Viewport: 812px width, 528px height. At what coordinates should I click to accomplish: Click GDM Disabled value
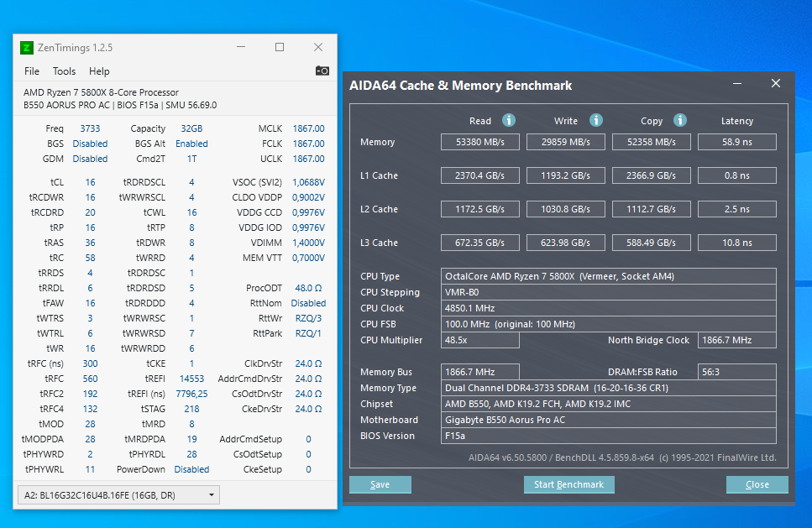[x=90, y=159]
